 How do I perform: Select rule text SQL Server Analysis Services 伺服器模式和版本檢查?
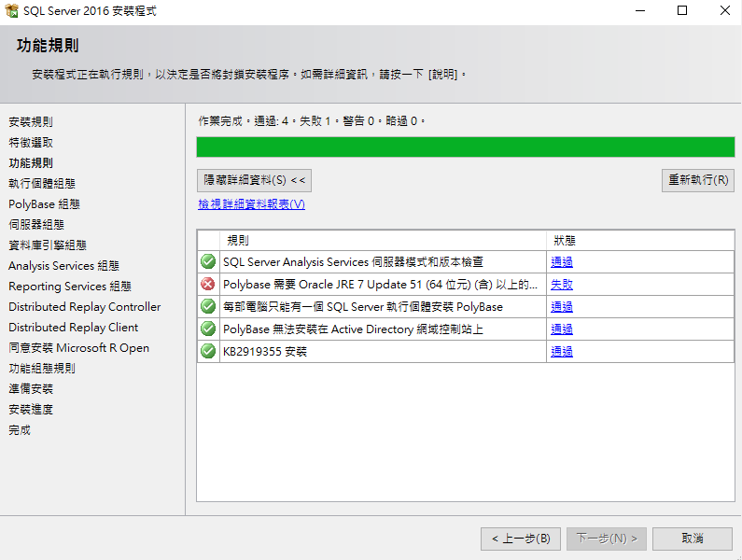pyautogui.click(x=353, y=261)
